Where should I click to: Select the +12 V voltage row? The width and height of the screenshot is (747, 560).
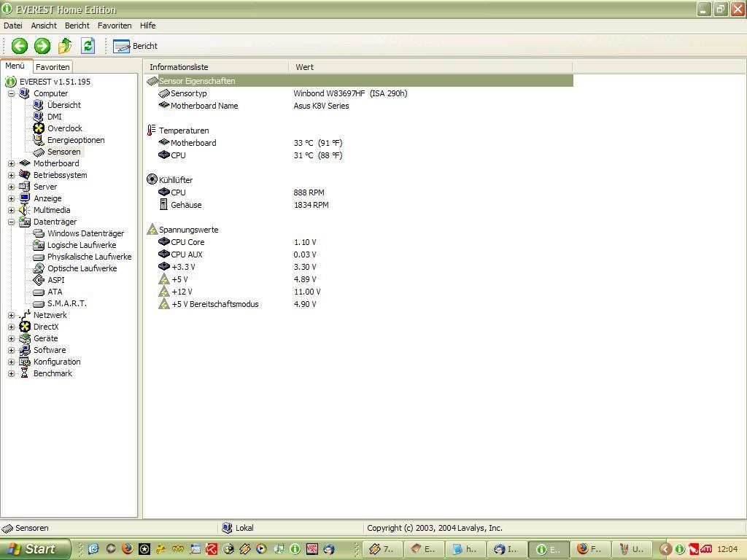pyautogui.click(x=359, y=292)
